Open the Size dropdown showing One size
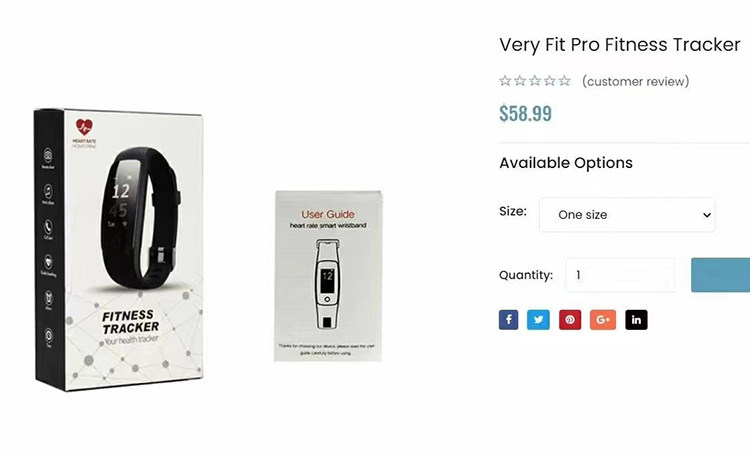The image size is (750, 457). coord(627,215)
